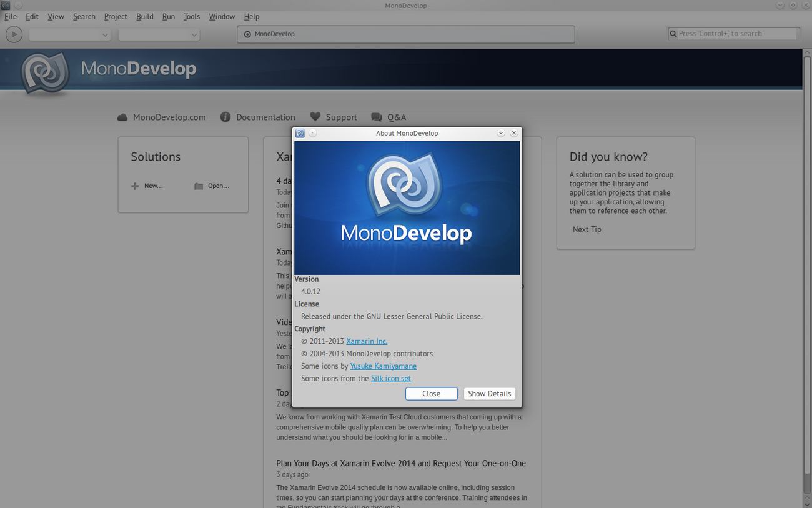Viewport: 812px width, 508px height.
Task: Click the New... solution label
Action: click(154, 186)
